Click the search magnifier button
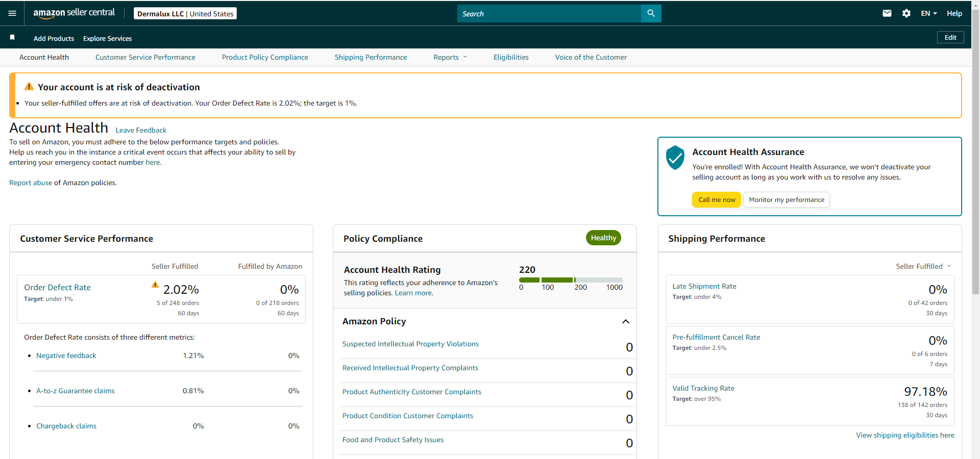Image resolution: width=980 pixels, height=459 pixels. (651, 13)
